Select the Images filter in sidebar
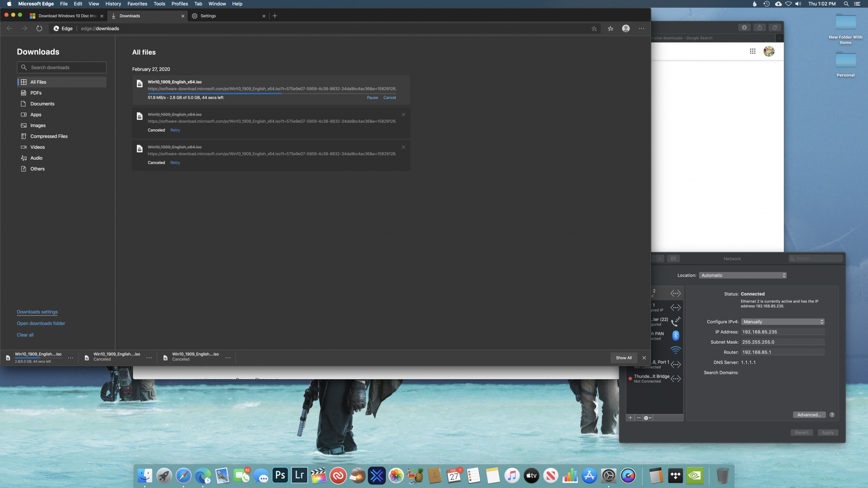 click(x=62, y=125)
